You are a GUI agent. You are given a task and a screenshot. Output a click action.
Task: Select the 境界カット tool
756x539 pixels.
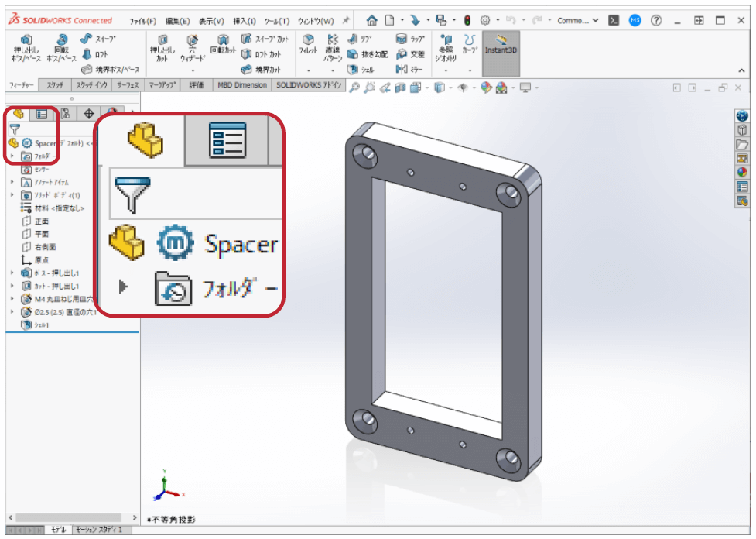(x=261, y=70)
